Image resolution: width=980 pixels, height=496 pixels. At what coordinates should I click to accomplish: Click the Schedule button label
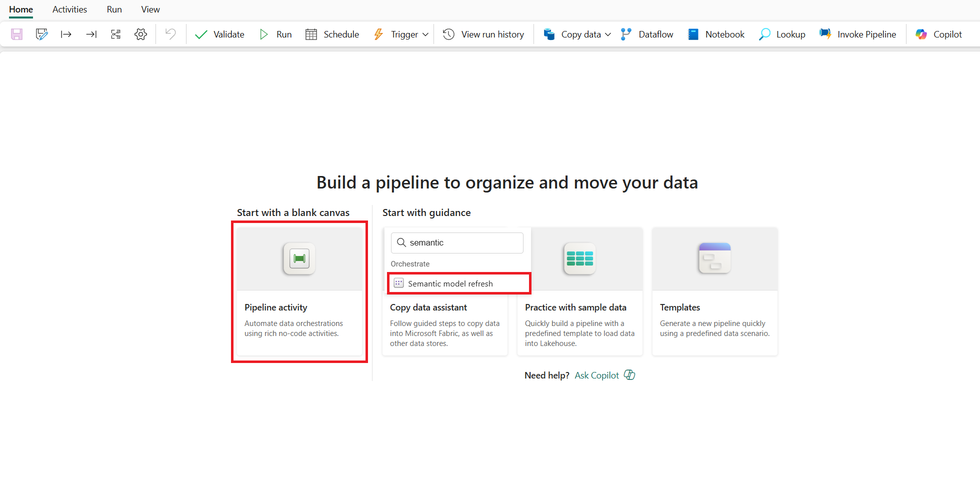pos(341,34)
